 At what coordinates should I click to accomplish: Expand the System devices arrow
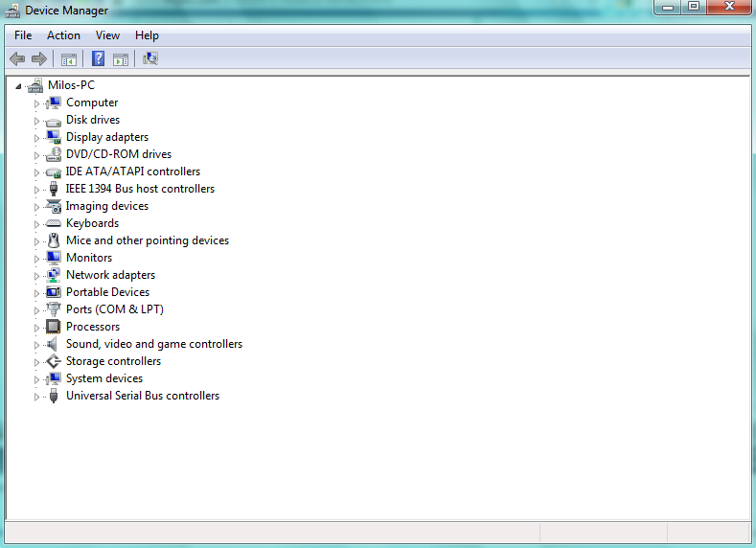click(x=36, y=379)
